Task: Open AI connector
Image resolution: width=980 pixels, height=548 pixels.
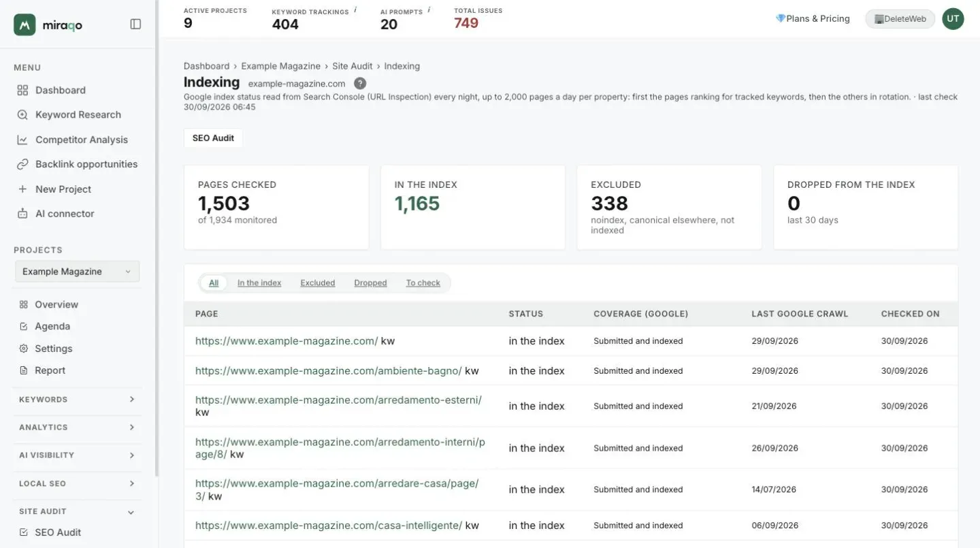Action: click(55, 214)
